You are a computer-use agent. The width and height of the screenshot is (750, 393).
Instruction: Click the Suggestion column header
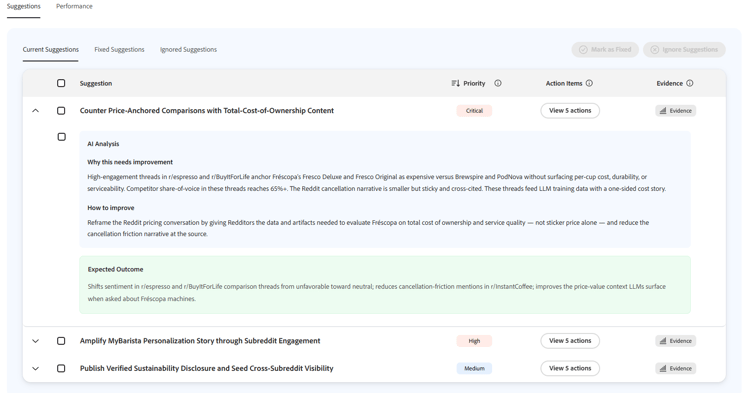[96, 83]
